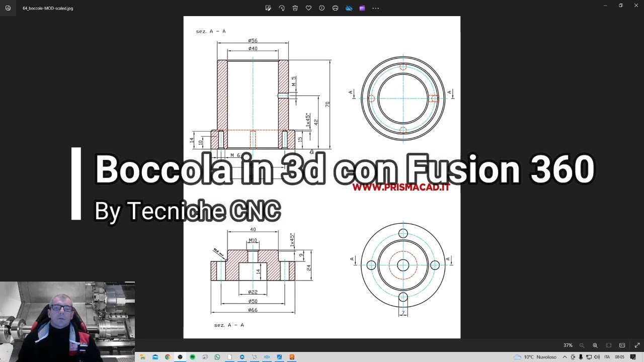Click the technical drawing image of the bushing

pos(321,177)
